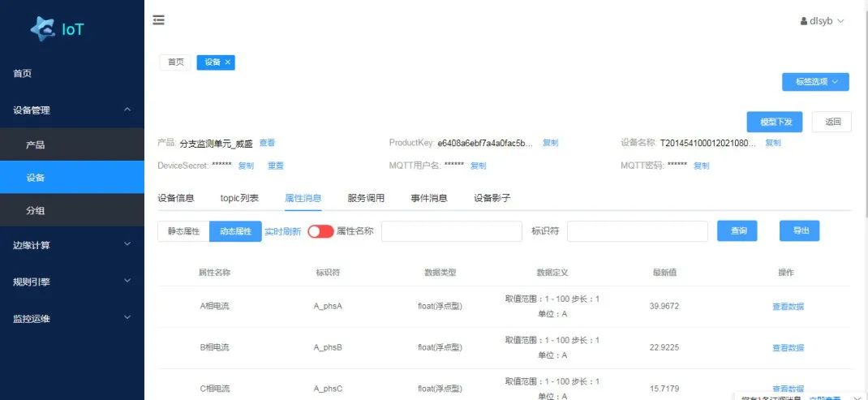Switch to the topic列表 tab
The image size is (868, 400).
[239, 198]
